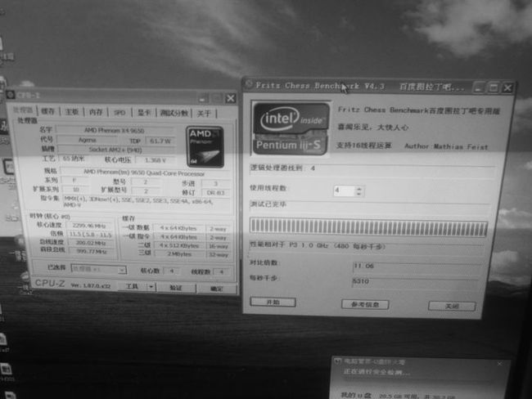
Task: Close the CPU-Z window
Action: [x=231, y=99]
